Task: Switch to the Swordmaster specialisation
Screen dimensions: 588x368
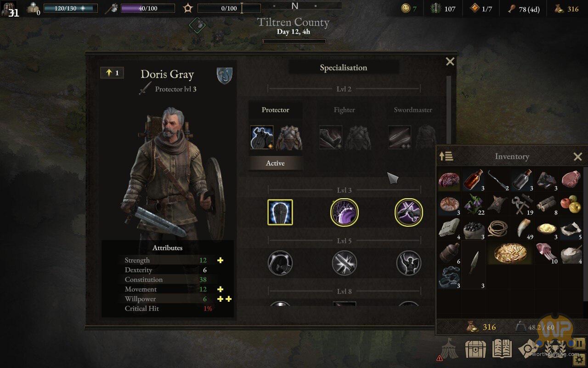Action: [x=413, y=110]
